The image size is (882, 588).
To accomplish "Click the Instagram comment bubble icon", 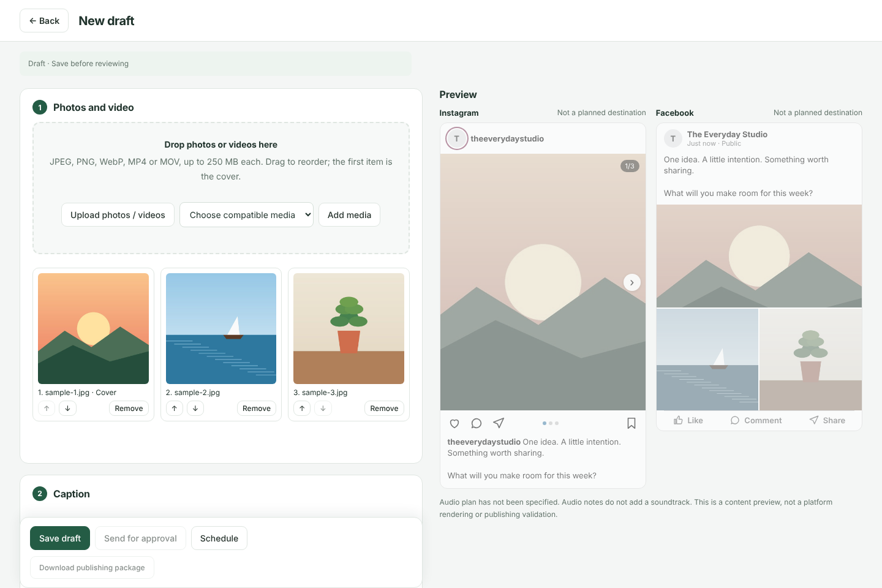I will (x=477, y=423).
